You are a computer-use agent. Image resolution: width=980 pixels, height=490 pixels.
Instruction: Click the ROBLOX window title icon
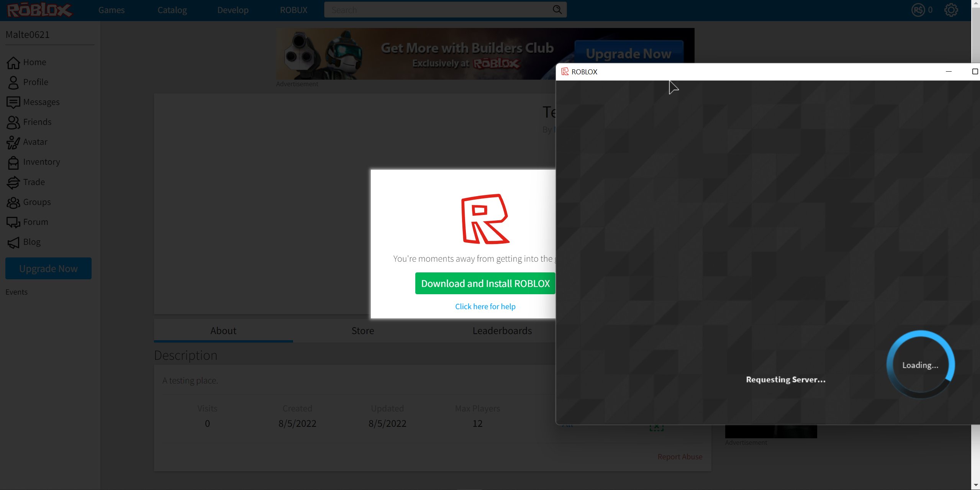pos(565,72)
